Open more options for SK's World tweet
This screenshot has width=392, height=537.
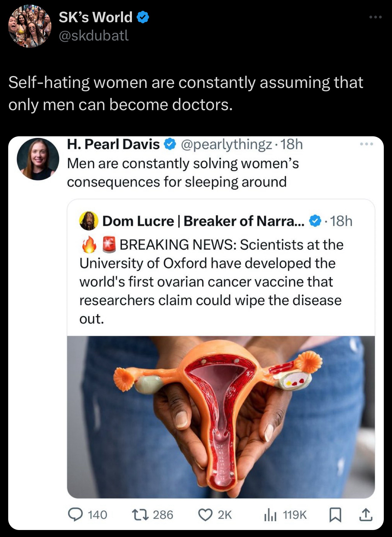coord(376,17)
